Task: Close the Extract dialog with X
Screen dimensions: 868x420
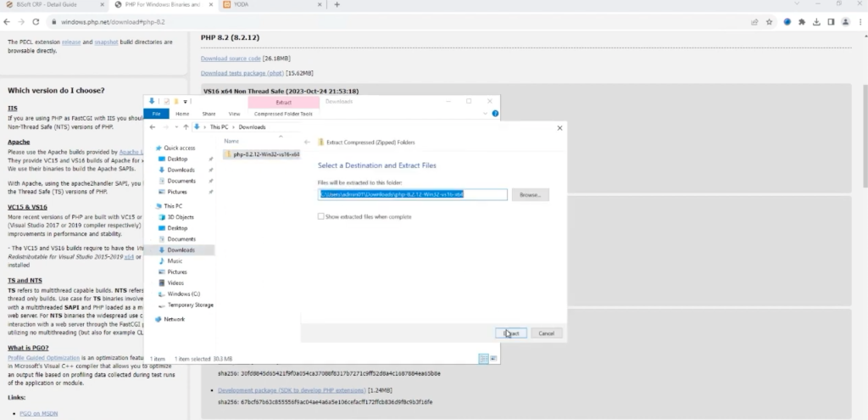Action: point(559,128)
